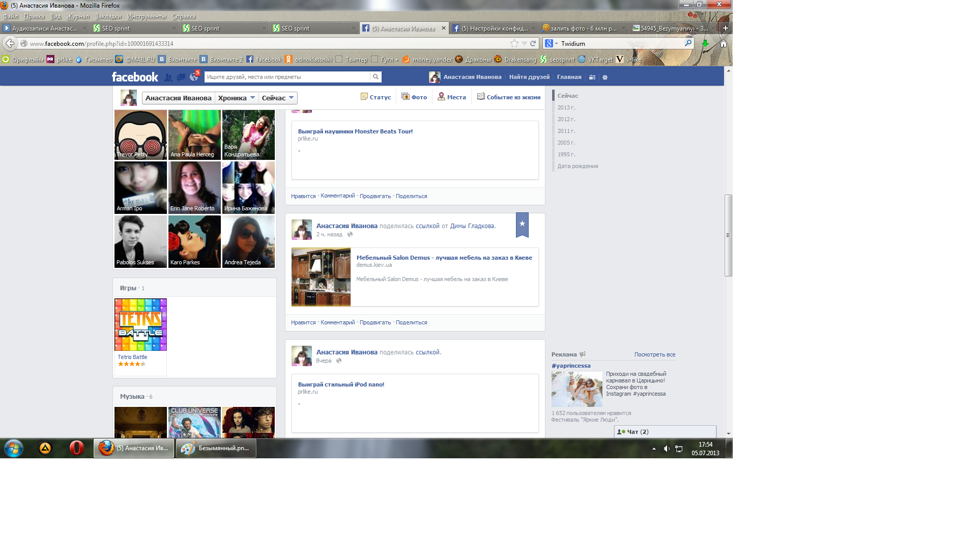The image size is (980, 552).
Task: Open search engine selector dropdown
Action: (551, 44)
